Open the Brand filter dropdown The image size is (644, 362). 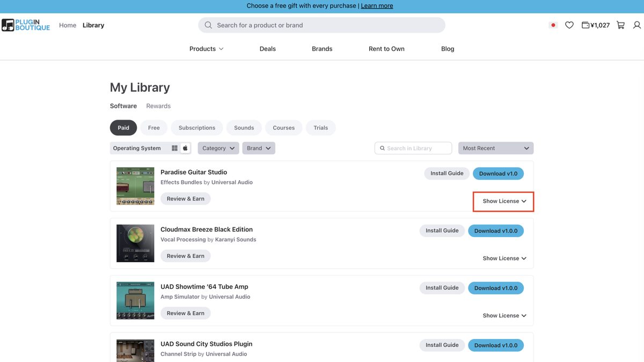pyautogui.click(x=259, y=148)
